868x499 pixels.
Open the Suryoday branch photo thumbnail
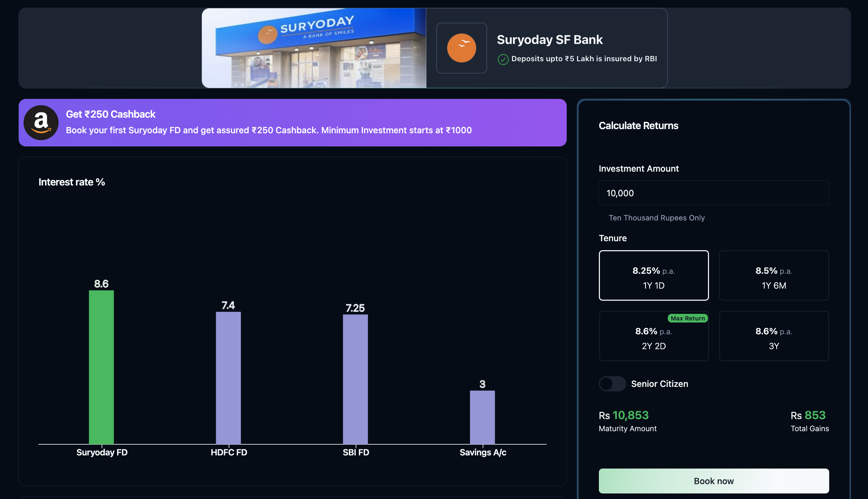coord(314,48)
